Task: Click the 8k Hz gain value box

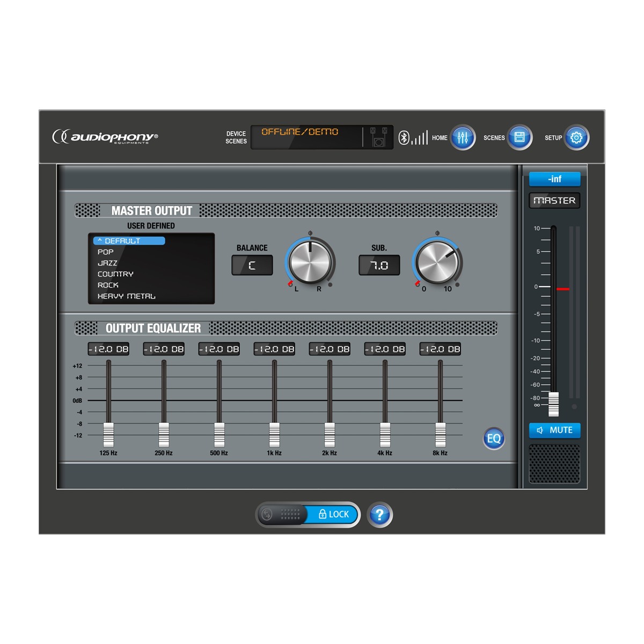Action: pyautogui.click(x=440, y=349)
